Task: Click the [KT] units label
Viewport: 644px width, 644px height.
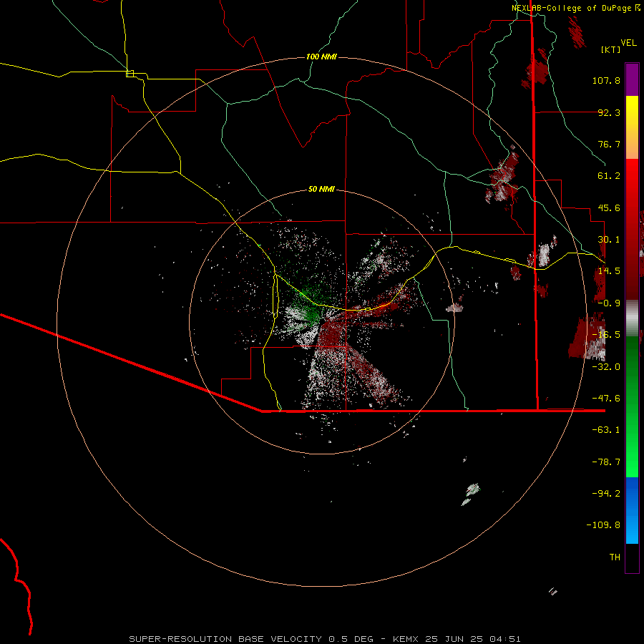Action: coord(611,49)
